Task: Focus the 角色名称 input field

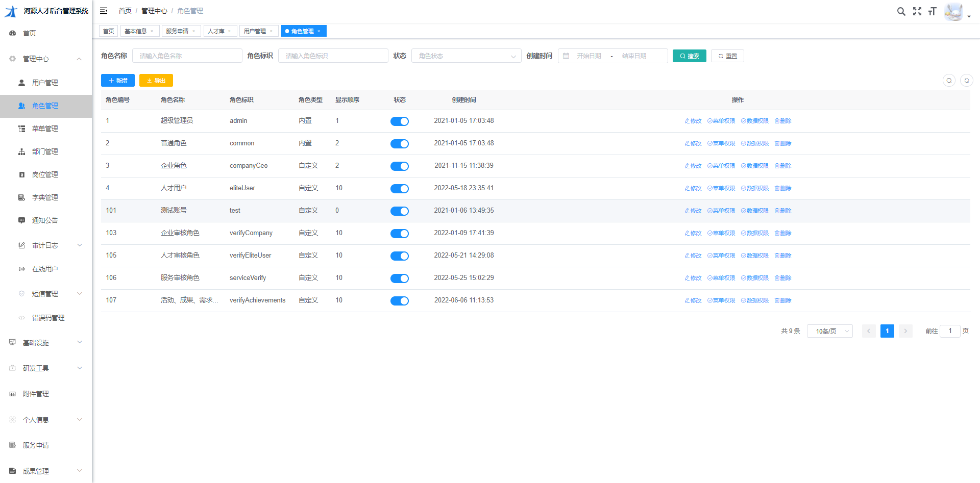Action: click(187, 56)
